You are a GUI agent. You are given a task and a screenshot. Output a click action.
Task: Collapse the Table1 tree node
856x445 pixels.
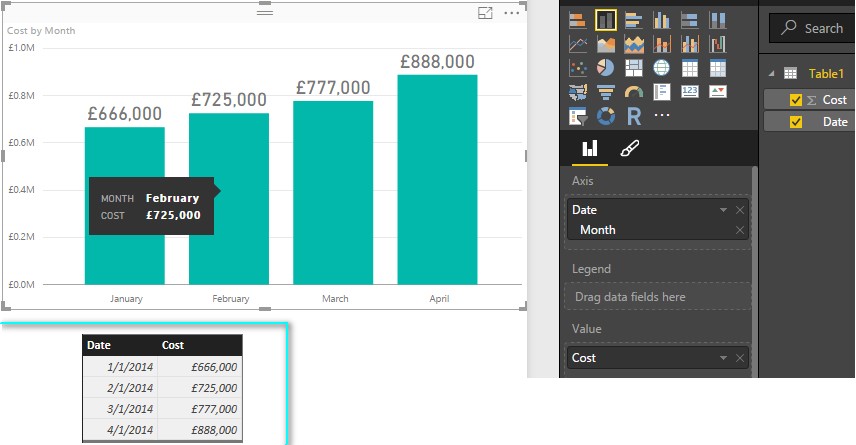coord(771,73)
